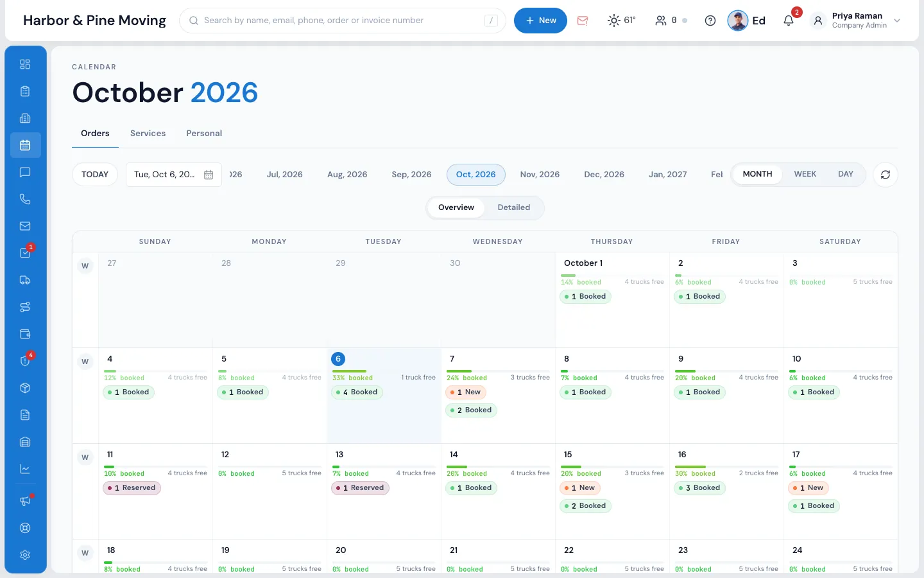Open 1 New on October 7
924x578 pixels.
pyautogui.click(x=466, y=392)
